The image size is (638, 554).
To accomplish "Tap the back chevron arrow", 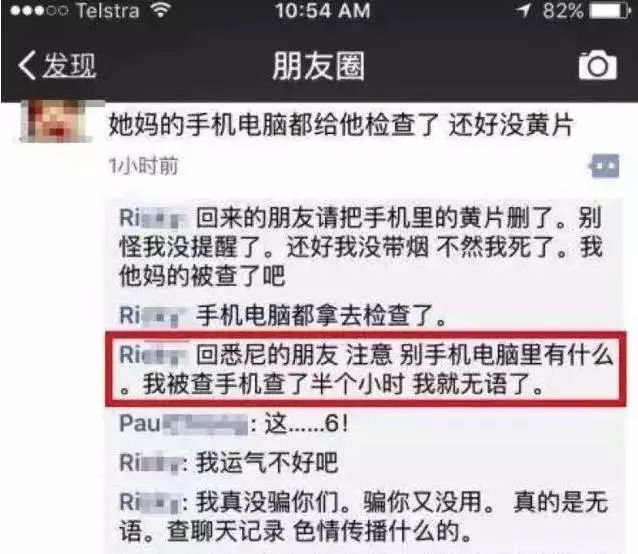I will [x=27, y=65].
